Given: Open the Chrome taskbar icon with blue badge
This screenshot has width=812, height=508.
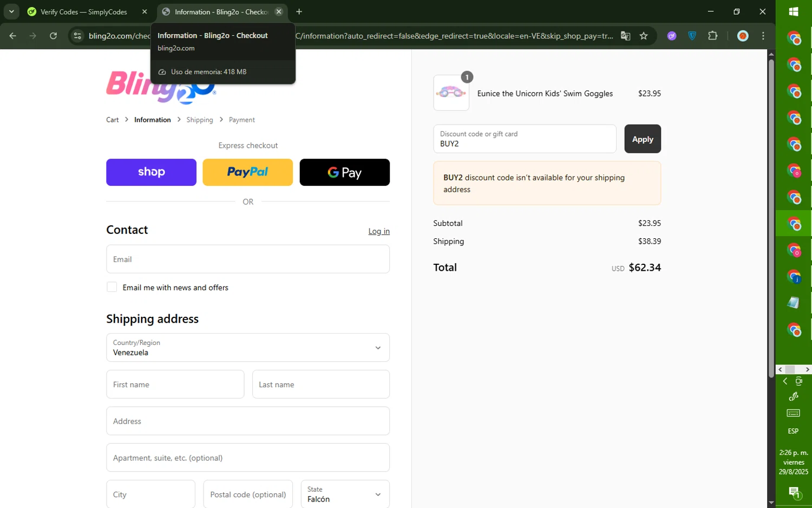Looking at the screenshot, I should click(x=794, y=276).
